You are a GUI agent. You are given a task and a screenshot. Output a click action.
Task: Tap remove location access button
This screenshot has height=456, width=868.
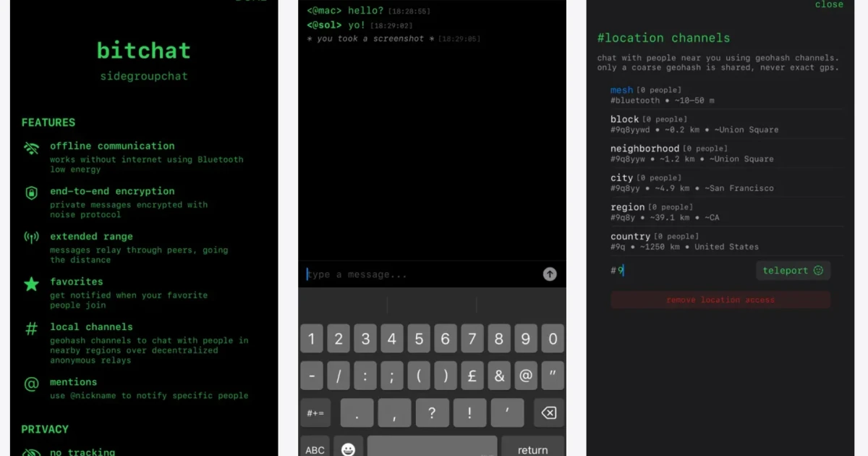(x=720, y=300)
